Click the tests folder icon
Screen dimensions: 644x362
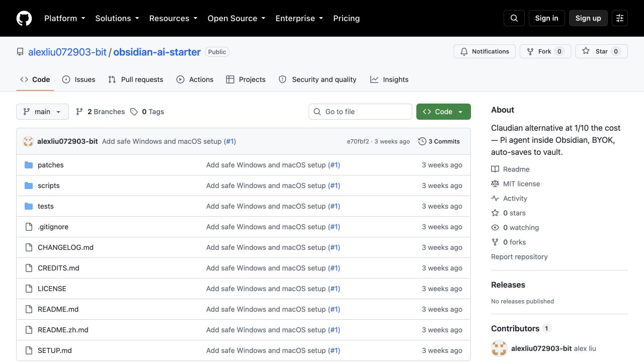click(29, 206)
